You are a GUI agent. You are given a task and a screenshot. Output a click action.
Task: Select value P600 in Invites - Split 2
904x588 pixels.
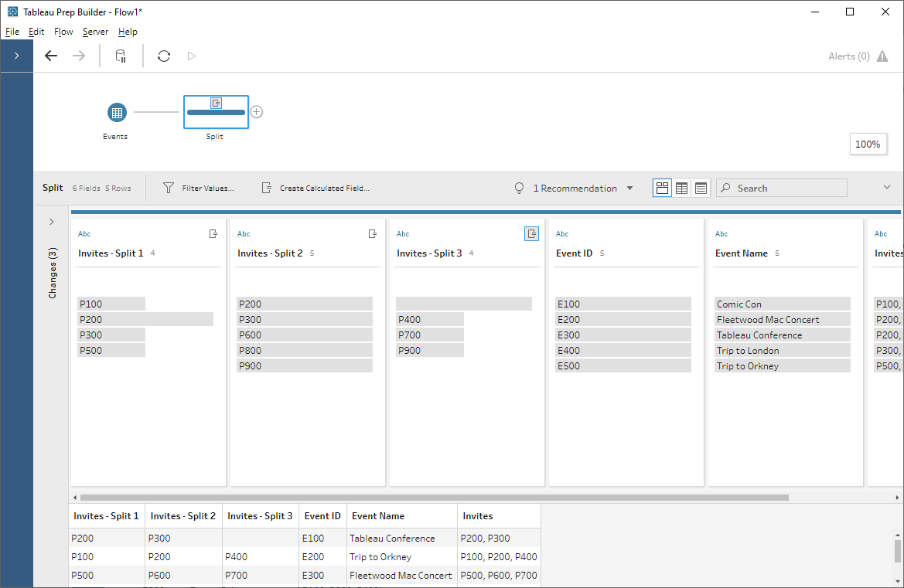pyautogui.click(x=305, y=335)
